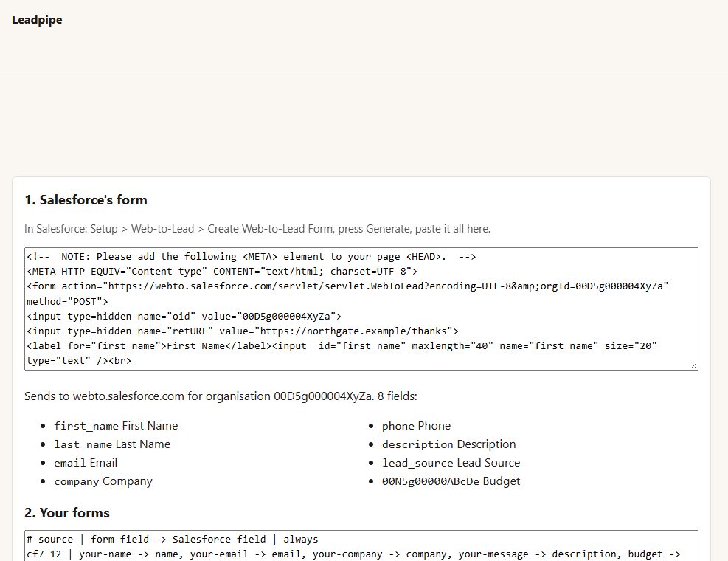Image resolution: width=728 pixels, height=561 pixels.
Task: Select the 'first_name First Name' list item
Action: click(x=116, y=426)
